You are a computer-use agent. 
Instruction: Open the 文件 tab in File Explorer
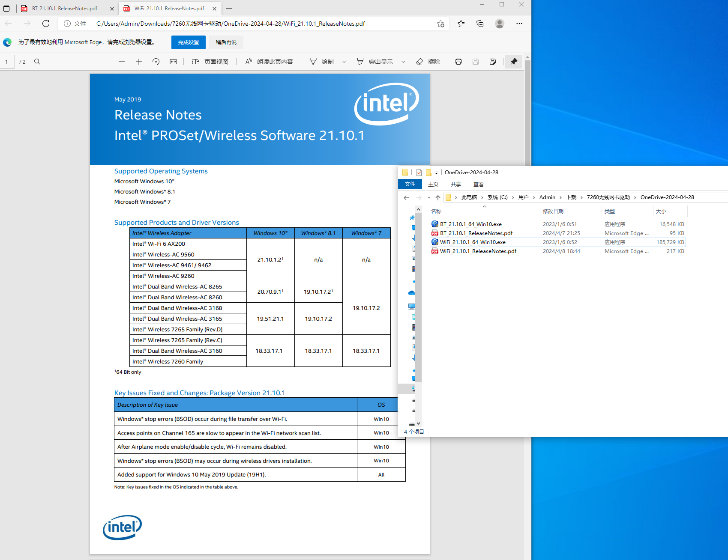pos(410,184)
